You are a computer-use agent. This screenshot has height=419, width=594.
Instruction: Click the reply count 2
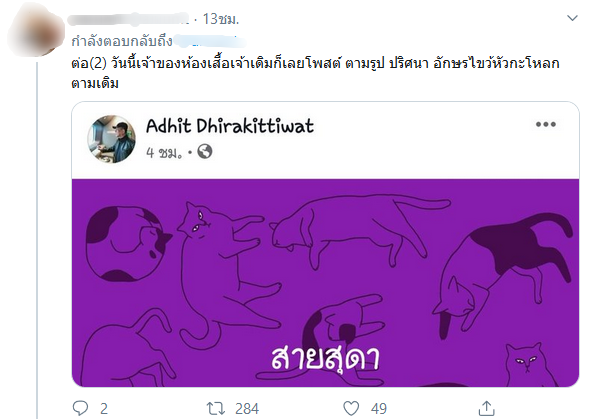point(104,409)
